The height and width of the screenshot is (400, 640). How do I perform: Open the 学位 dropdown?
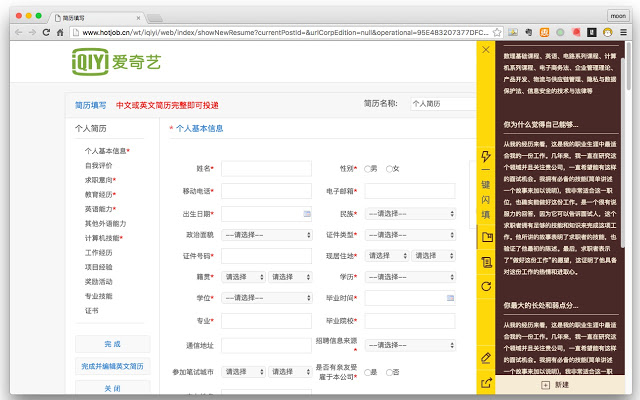pos(267,298)
